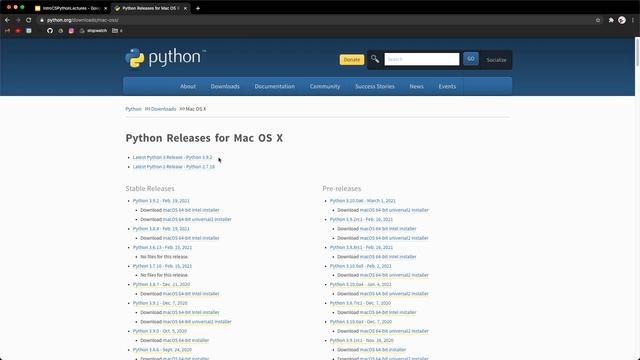Click the python logo in header
The width and height of the screenshot is (640, 360).
pos(166,58)
